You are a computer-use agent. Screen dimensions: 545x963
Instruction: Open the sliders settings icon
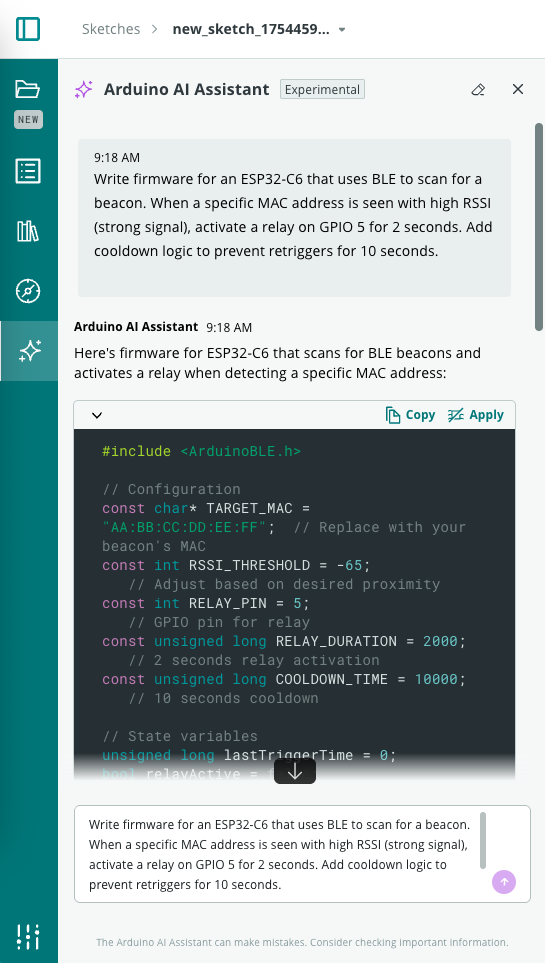pos(28,937)
